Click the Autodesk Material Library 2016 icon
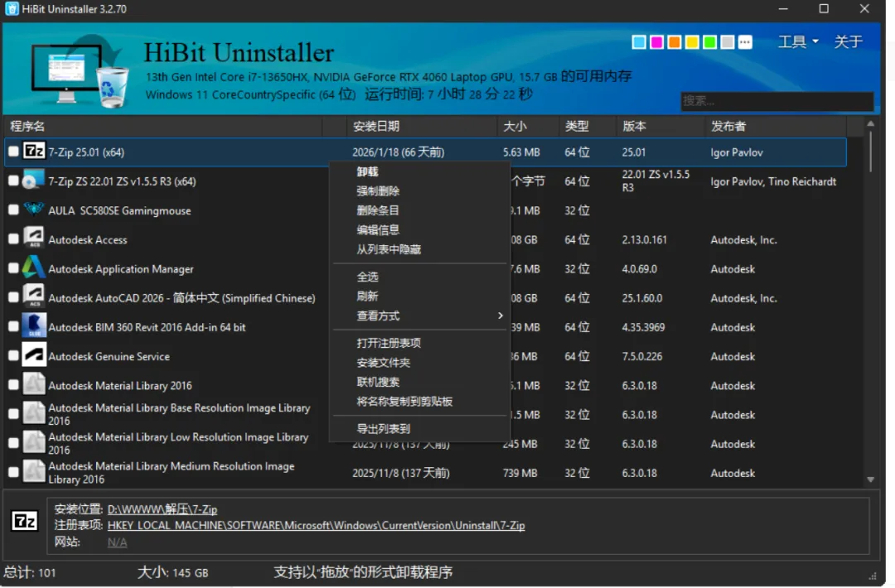The width and height of the screenshot is (895, 588). 34,383
